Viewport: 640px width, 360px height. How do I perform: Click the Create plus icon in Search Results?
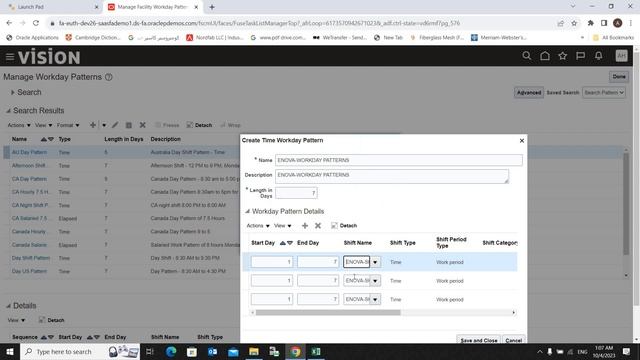coord(93,125)
